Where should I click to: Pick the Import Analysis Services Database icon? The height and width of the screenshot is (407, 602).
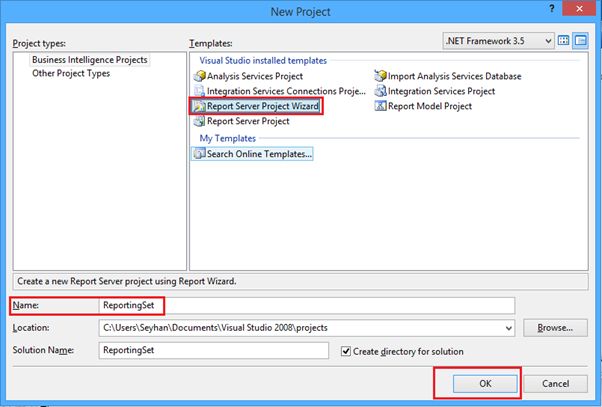(x=381, y=76)
